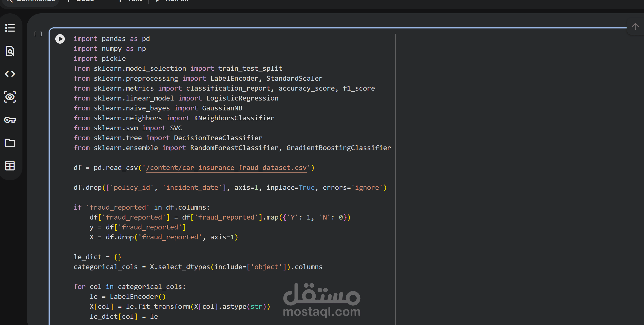The height and width of the screenshot is (325, 644).
Task: Click the move cell up arrow
Action: tap(635, 26)
